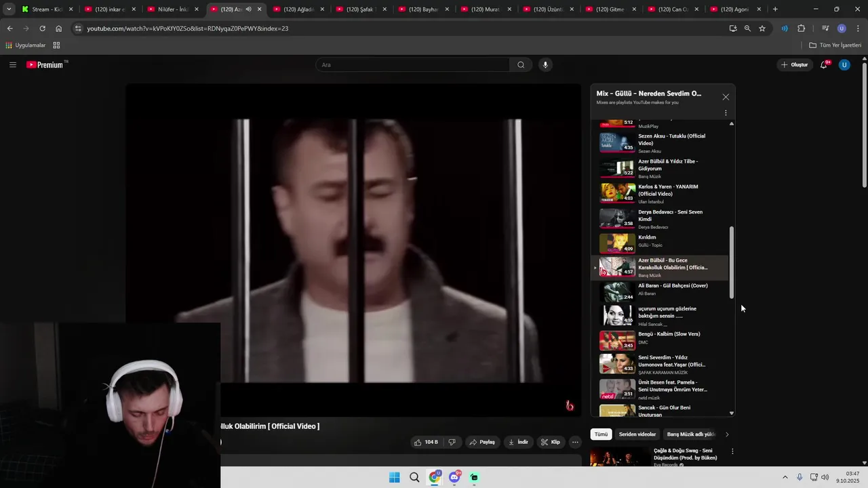Open more video actions ellipsis
The width and height of the screenshot is (868, 488).
575,442
